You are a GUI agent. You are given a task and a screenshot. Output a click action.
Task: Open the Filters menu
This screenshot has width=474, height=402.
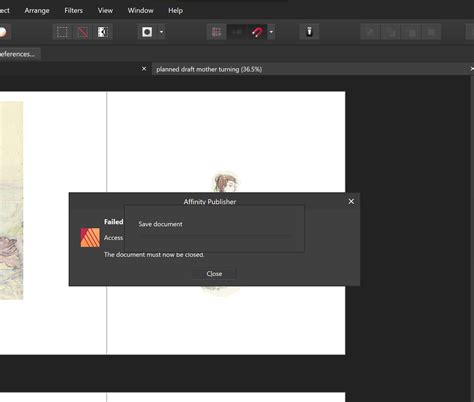73,11
